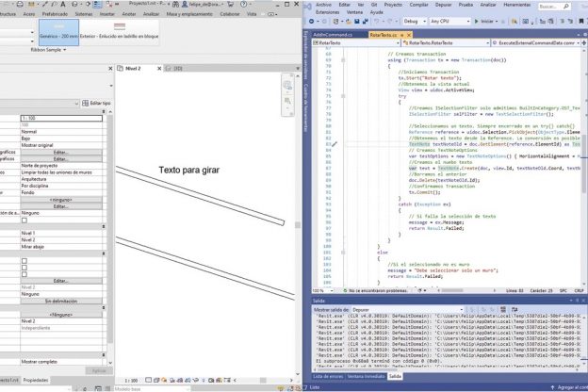
Task: Click the Revit search binoculars icon
Action: [175, 4]
